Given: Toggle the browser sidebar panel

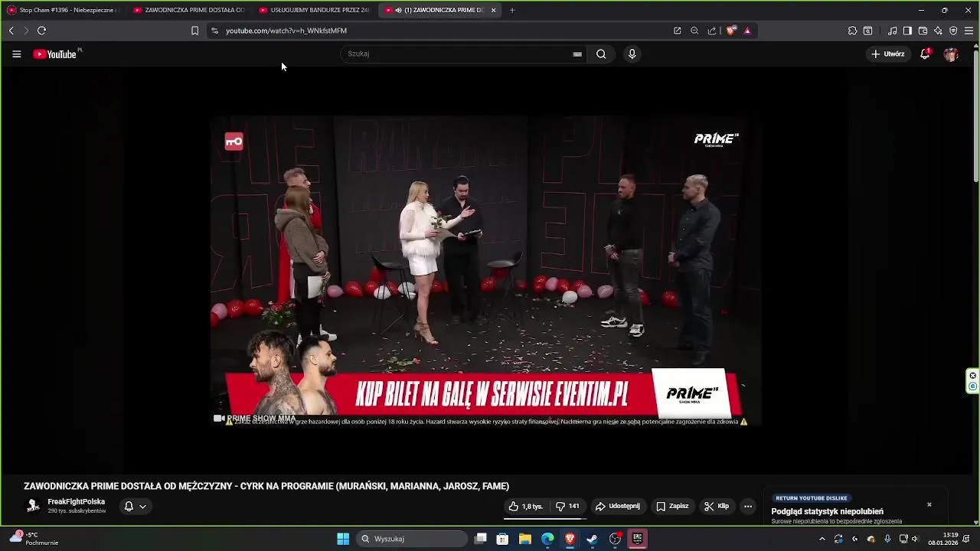Looking at the screenshot, I should pyautogui.click(x=907, y=31).
